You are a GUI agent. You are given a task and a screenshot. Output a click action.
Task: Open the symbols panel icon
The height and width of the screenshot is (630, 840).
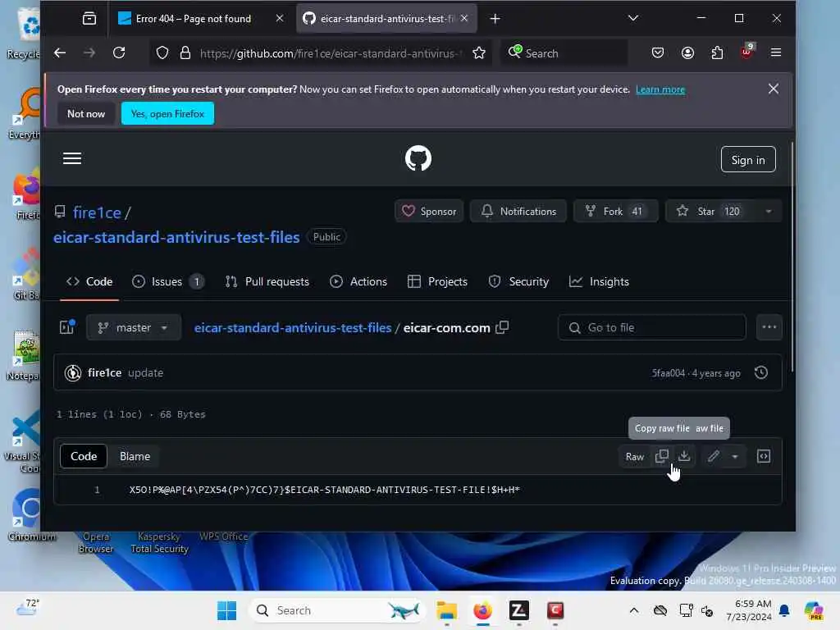(764, 456)
